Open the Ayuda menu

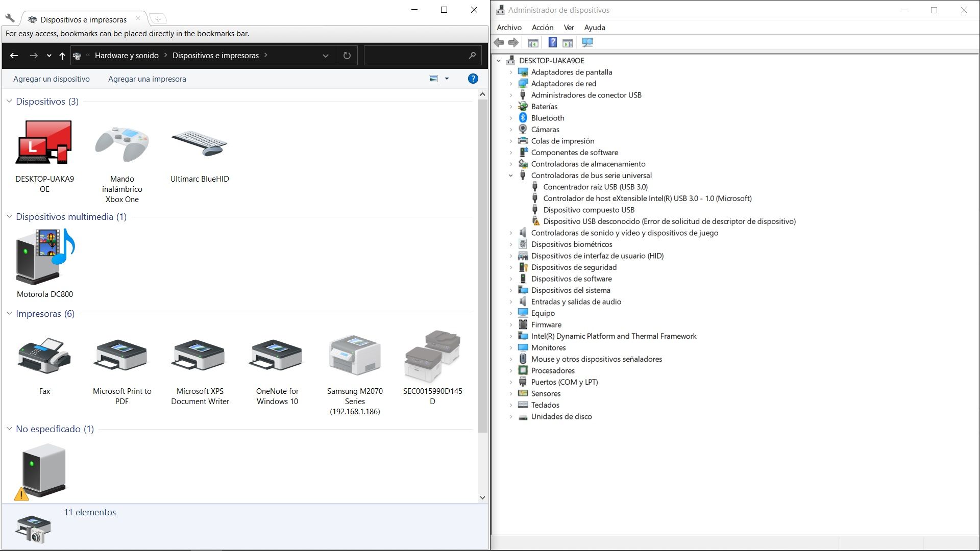[595, 28]
